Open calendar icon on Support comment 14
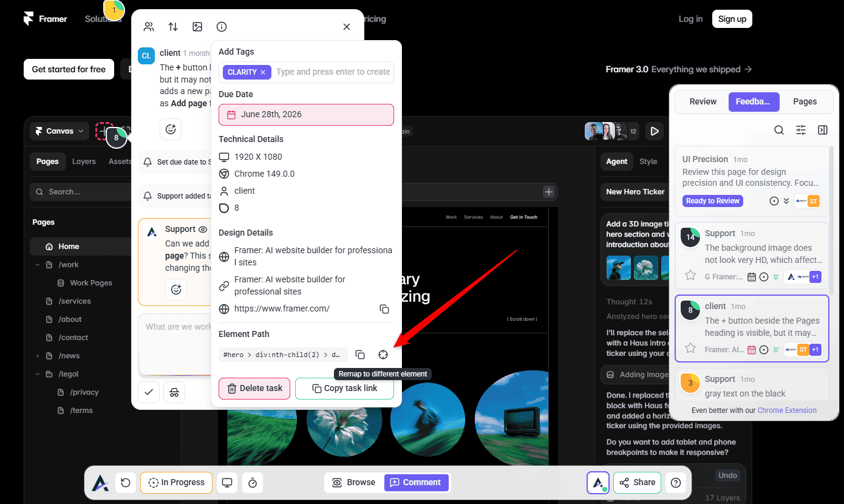 (752, 277)
